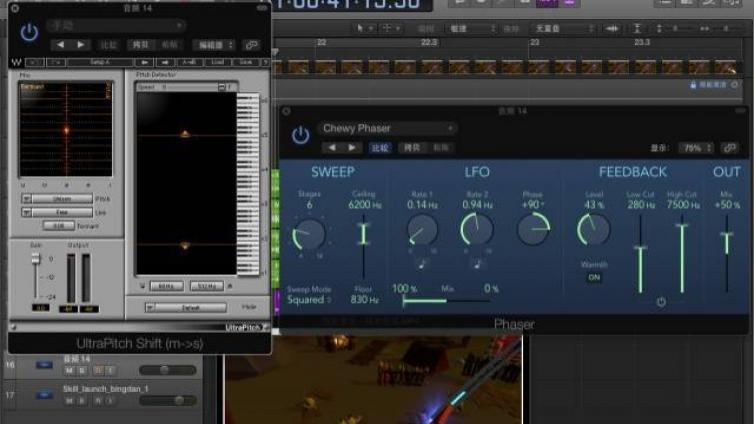Screen dimensions: 754x424
Task: Adjust the Gain fader in UltraPitch
Action: tap(36, 259)
